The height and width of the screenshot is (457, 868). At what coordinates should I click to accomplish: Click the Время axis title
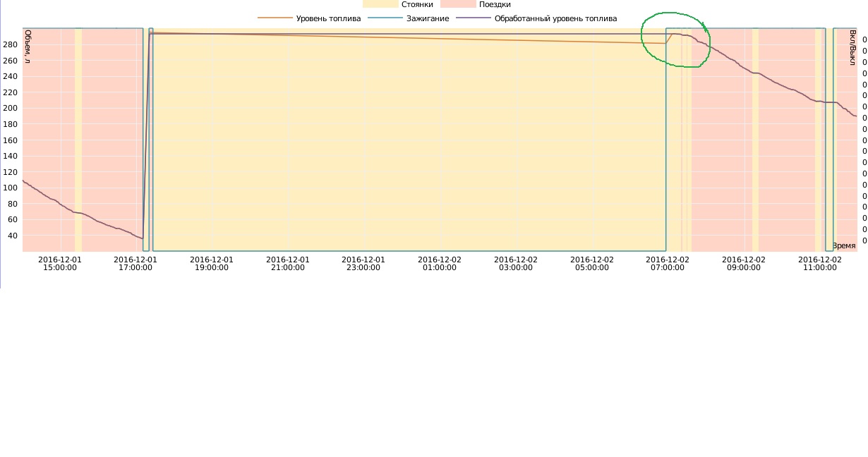click(x=843, y=245)
